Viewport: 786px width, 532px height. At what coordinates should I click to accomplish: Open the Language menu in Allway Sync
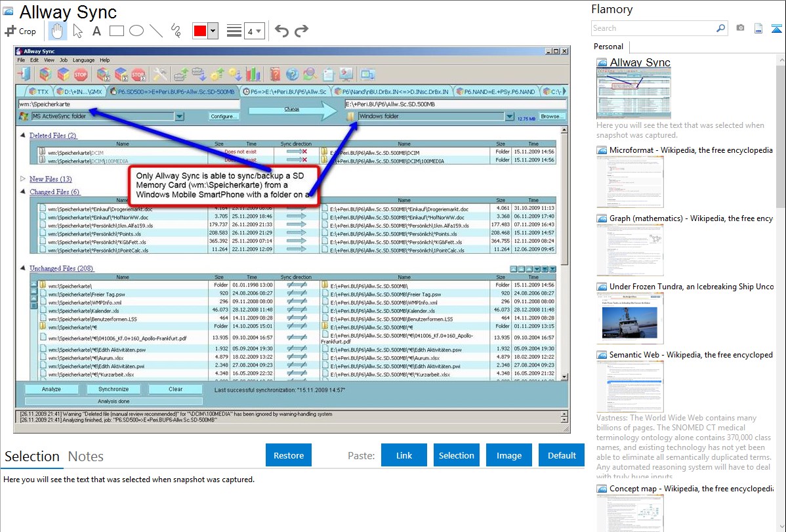pyautogui.click(x=83, y=60)
